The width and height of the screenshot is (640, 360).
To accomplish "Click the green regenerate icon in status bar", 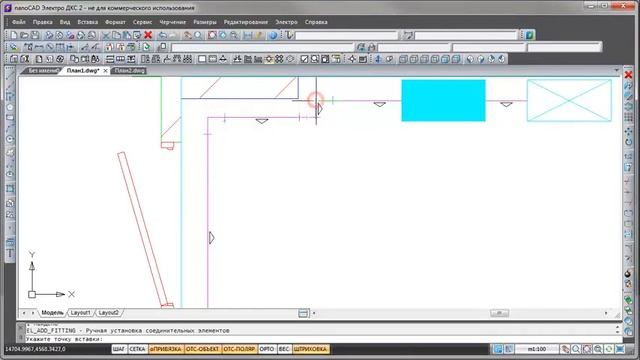I will coord(609,349).
